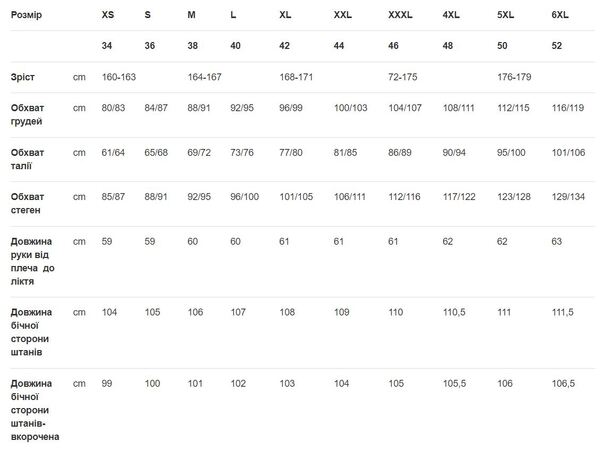The image size is (600, 449).
Task: Click the 116/119 chest measurement cell
Action: (x=569, y=108)
